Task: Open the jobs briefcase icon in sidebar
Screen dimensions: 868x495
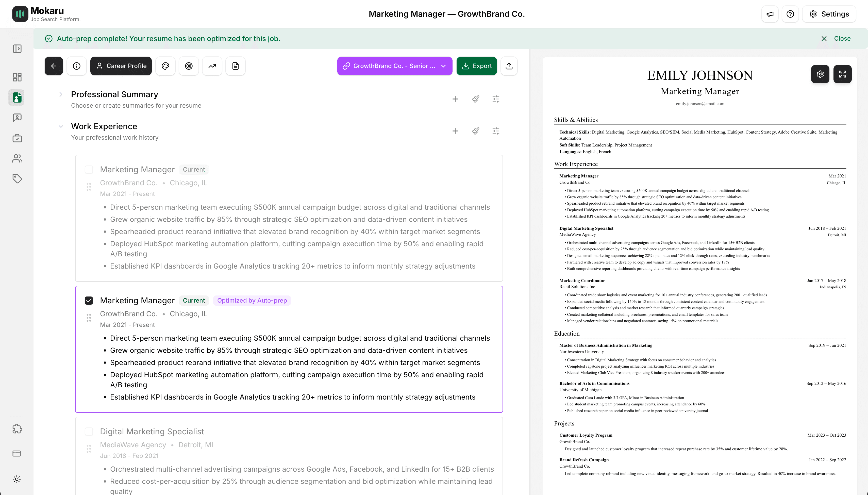Action: click(17, 138)
